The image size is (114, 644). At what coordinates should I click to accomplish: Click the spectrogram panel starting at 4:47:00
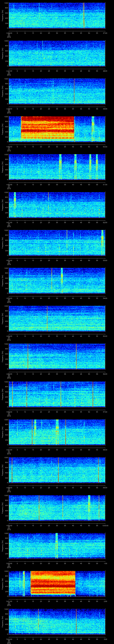click(57, 53)
